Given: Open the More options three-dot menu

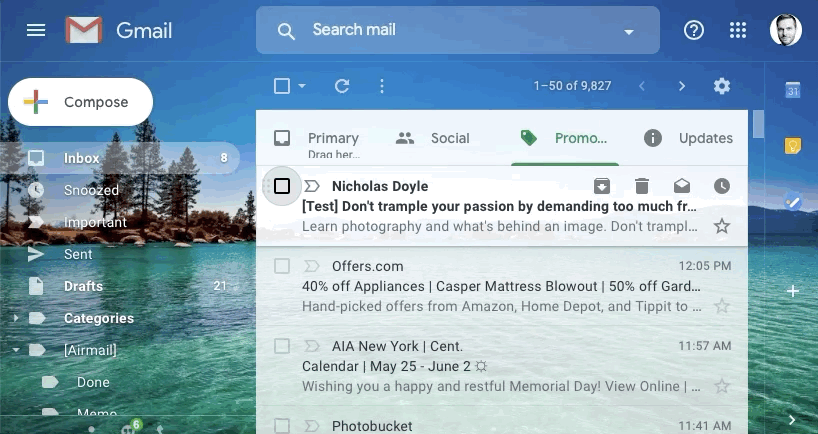Looking at the screenshot, I should (382, 86).
